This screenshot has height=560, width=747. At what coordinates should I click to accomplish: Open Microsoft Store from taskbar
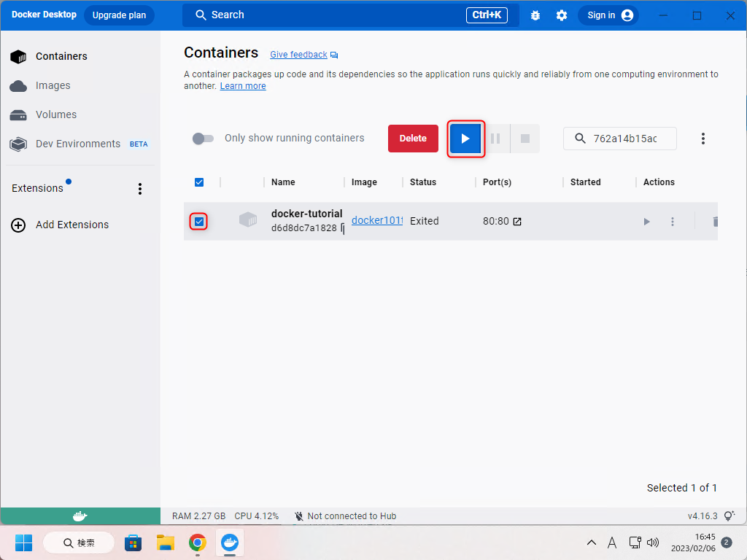(x=133, y=542)
